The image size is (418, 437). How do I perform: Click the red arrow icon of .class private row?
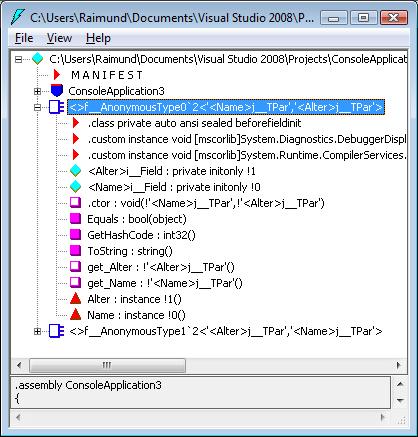tap(76, 123)
